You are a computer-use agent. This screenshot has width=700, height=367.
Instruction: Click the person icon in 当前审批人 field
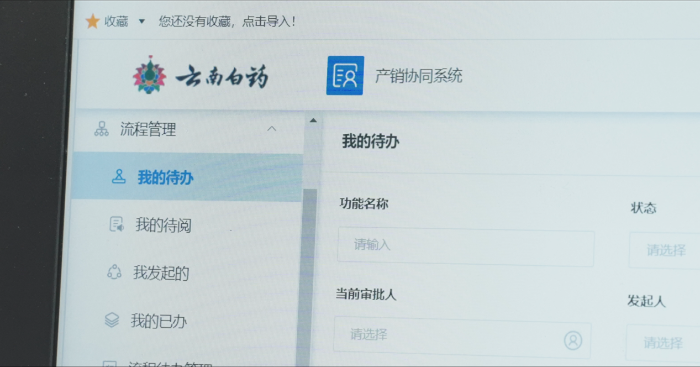pyautogui.click(x=573, y=341)
